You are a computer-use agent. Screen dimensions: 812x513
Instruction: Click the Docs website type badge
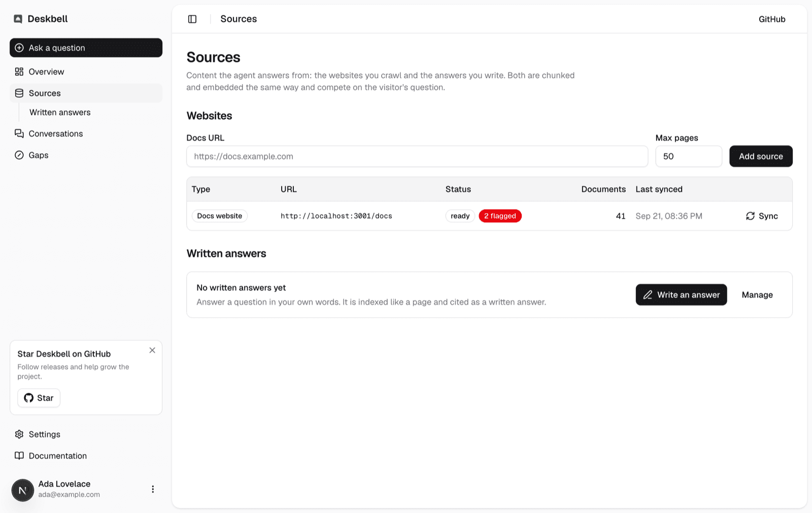[220, 216]
